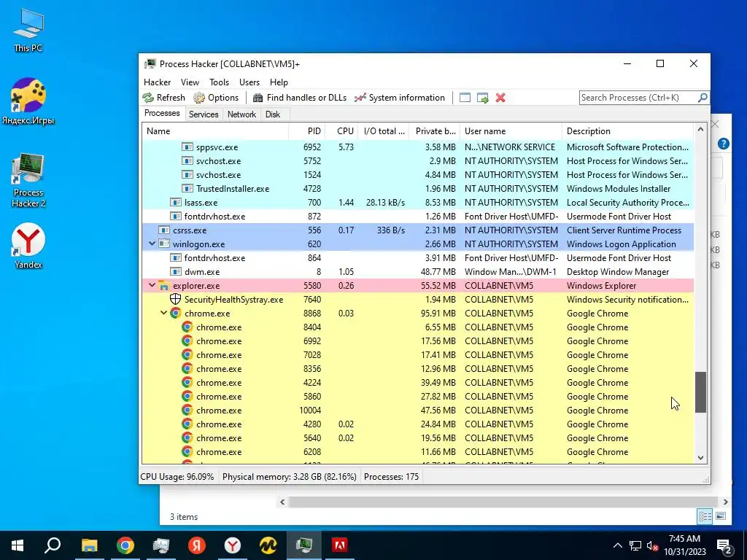
Task: Click the scroll down arrow of process list
Action: [x=700, y=458]
